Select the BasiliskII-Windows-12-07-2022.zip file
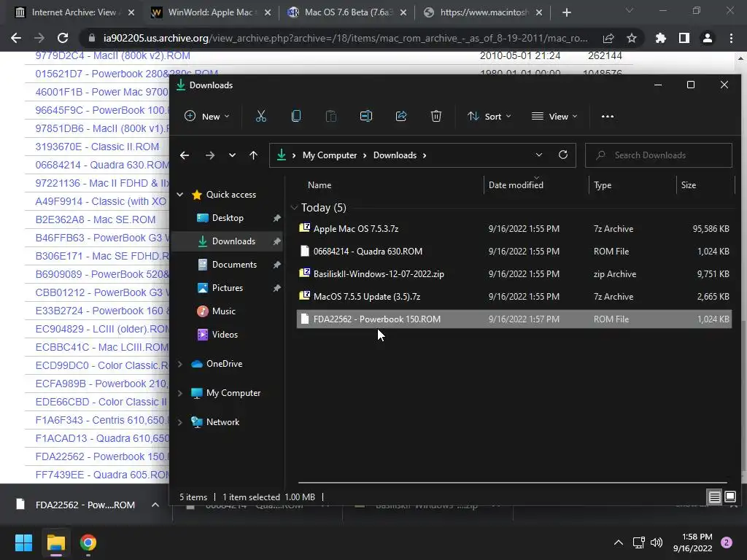Image resolution: width=747 pixels, height=560 pixels. tap(514, 274)
